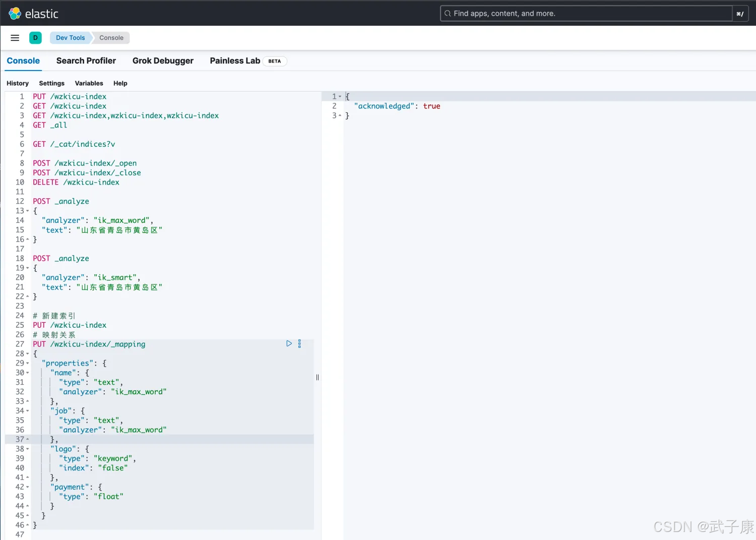This screenshot has width=756, height=540.
Task: Click the panel resize divider handle
Action: [318, 377]
